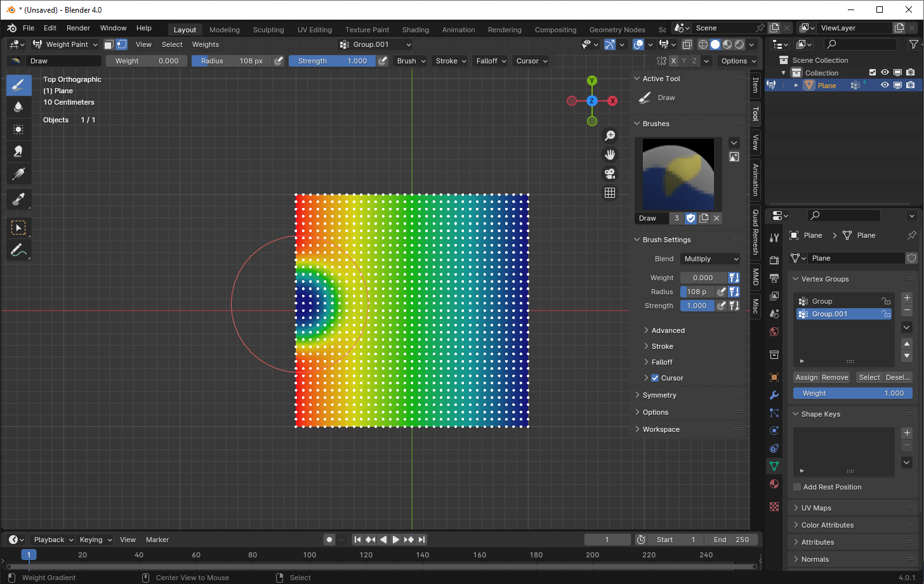Image resolution: width=924 pixels, height=584 pixels.
Task: Open the Modifiers properties wrench tab
Action: (x=774, y=395)
